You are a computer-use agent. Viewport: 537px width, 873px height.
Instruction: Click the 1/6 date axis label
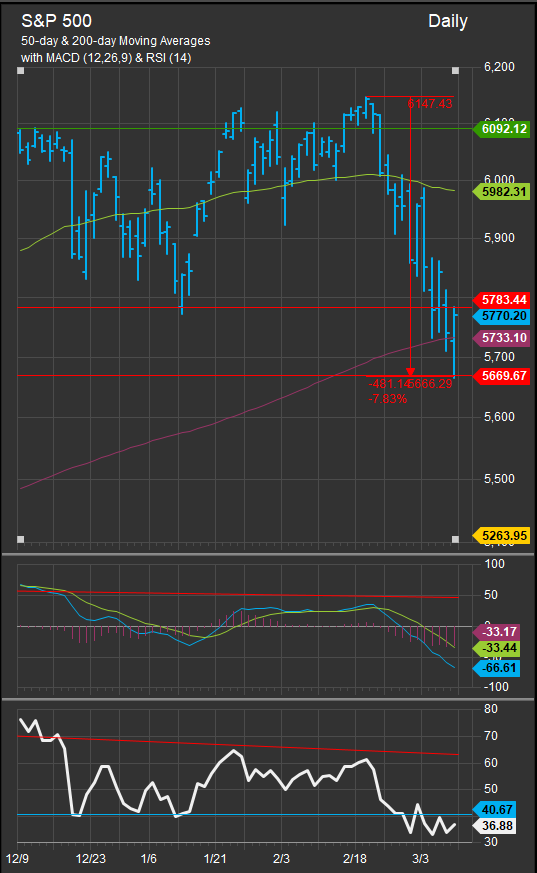(149, 859)
